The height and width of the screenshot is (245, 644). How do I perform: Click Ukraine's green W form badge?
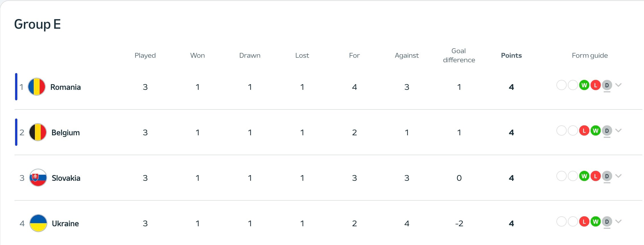pos(595,221)
